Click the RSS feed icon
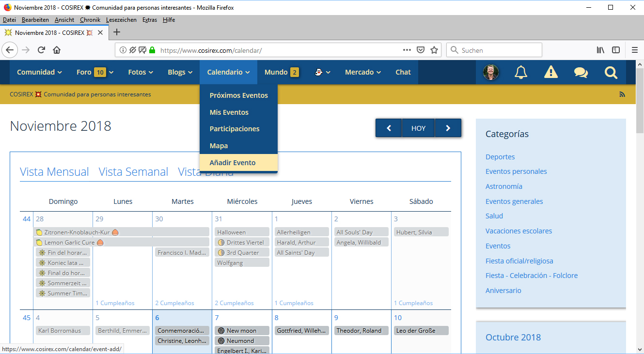This screenshot has height=354, width=644. click(622, 94)
